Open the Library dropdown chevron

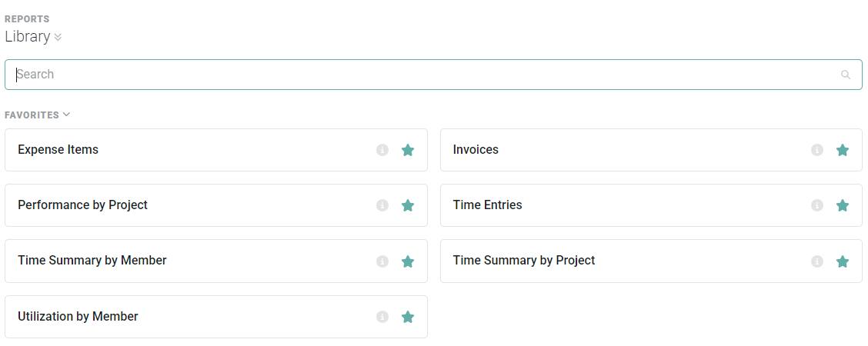click(58, 38)
